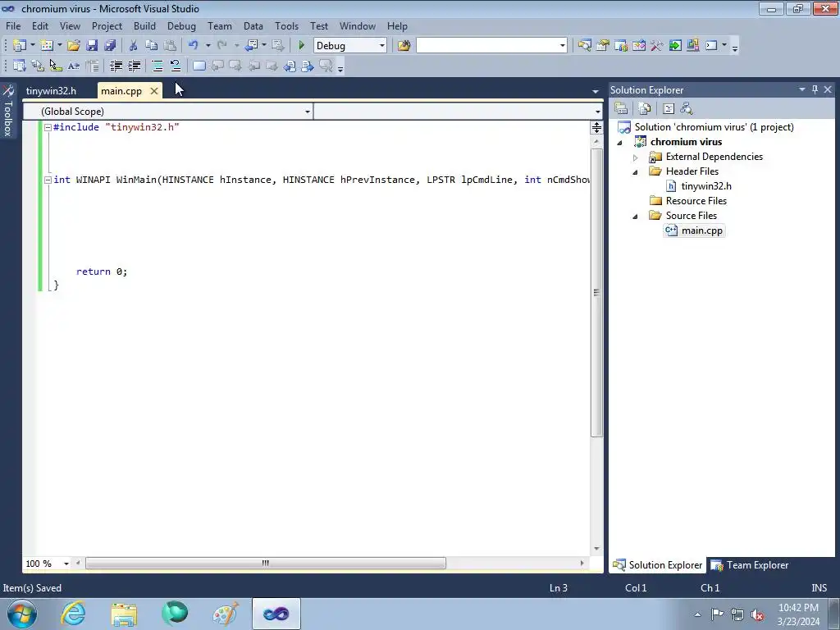This screenshot has height=630, width=840.
Task: Click the Increase Line Indent icon
Action: click(134, 66)
